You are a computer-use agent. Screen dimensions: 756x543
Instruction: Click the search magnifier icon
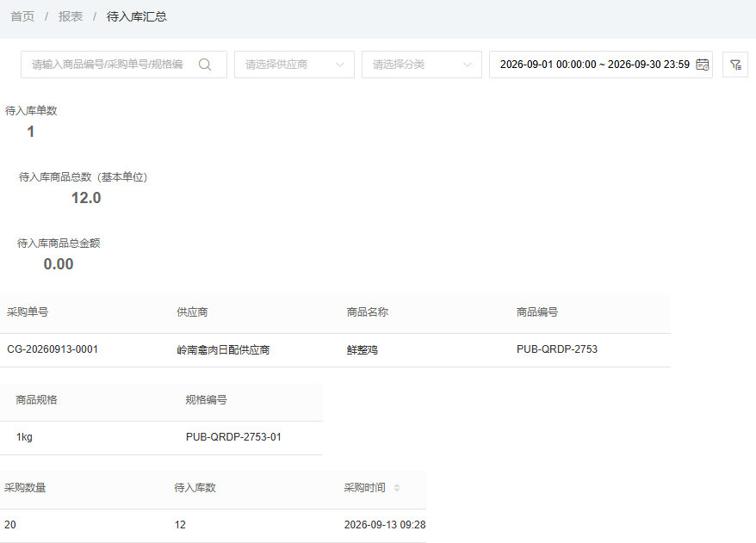pos(205,65)
